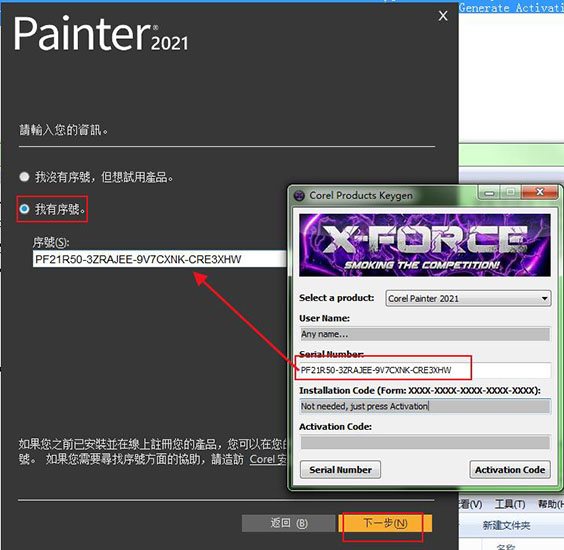Image resolution: width=564 pixels, height=550 pixels.
Task: Click the keygen Serial Number text box
Action: [x=425, y=370]
